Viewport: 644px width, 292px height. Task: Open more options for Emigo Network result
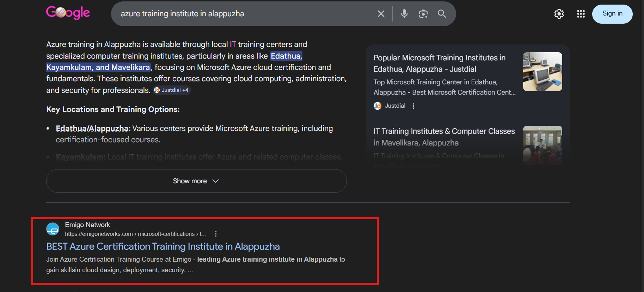pyautogui.click(x=216, y=234)
